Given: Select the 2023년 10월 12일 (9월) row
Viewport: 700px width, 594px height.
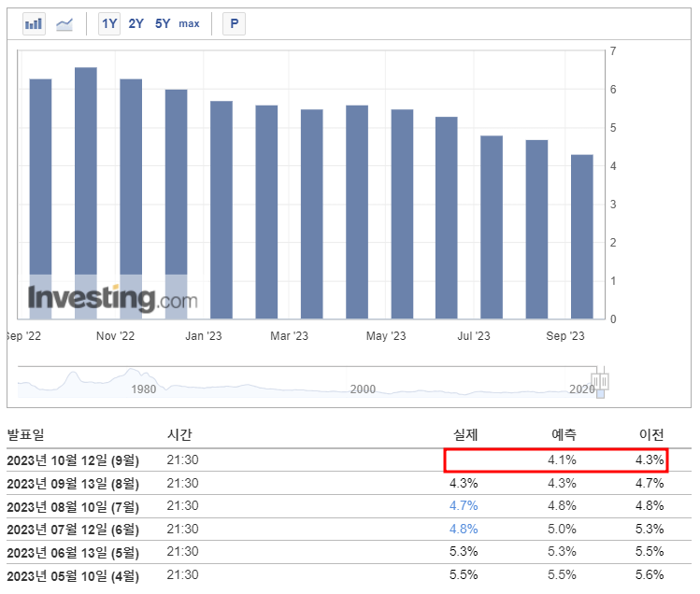Looking at the screenshot, I should [350, 460].
